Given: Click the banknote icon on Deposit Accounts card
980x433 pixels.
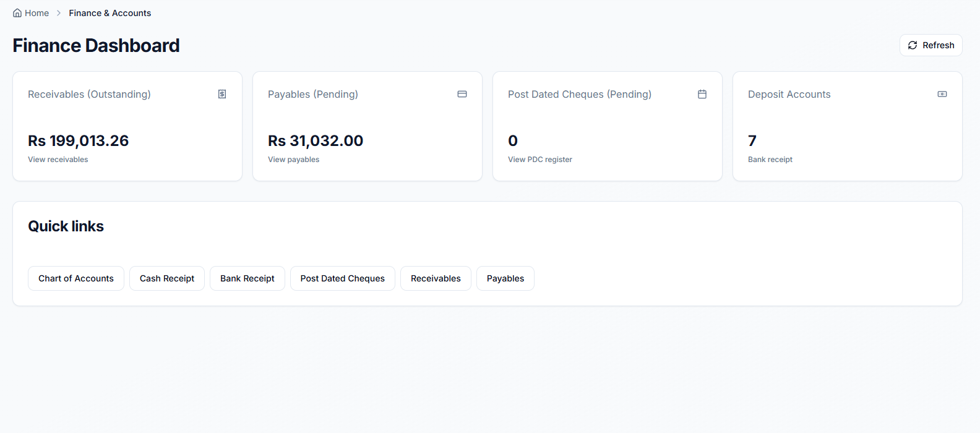Looking at the screenshot, I should coord(942,94).
